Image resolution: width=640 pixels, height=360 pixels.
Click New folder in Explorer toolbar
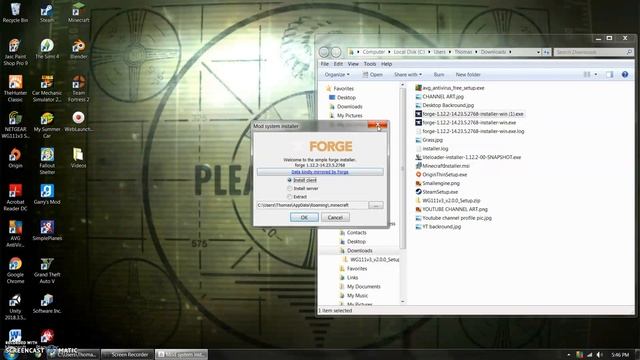pyautogui.click(x=468, y=75)
